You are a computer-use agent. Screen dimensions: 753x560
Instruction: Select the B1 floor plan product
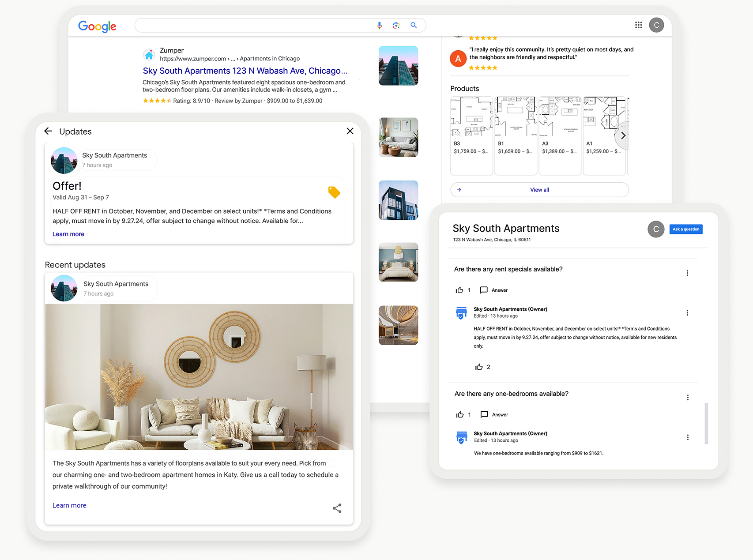coord(516,136)
